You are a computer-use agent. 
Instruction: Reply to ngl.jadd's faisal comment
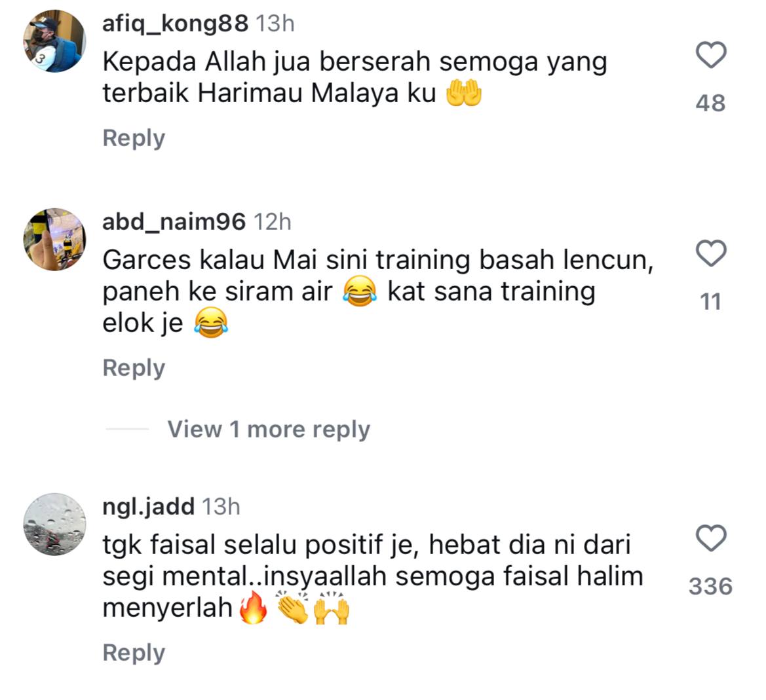coord(134,653)
